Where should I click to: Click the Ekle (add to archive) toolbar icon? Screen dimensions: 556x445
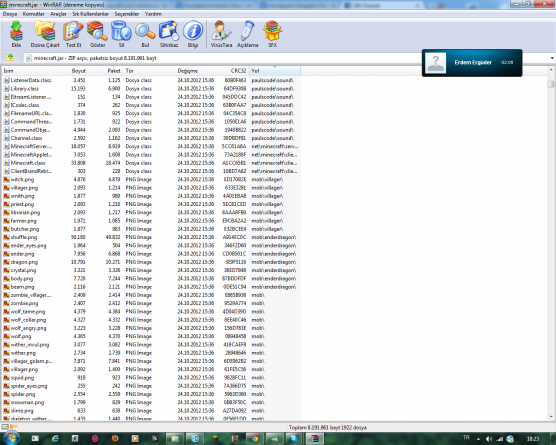tap(16, 34)
